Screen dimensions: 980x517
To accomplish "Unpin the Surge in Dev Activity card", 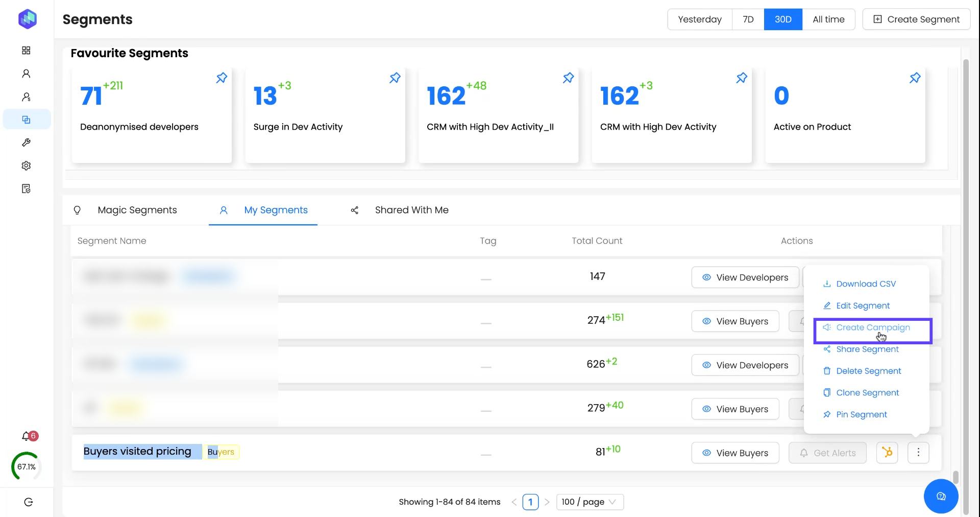I will [395, 78].
